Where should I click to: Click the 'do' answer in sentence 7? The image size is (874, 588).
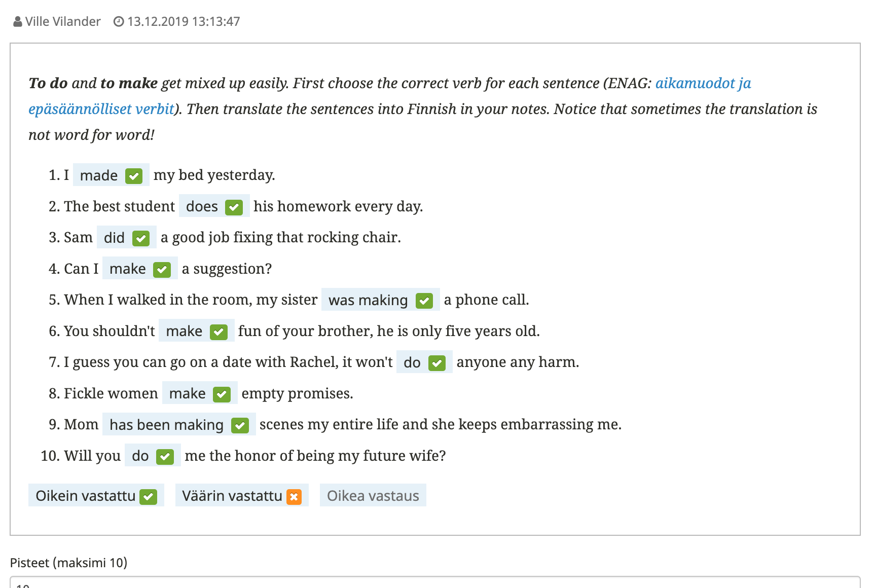(412, 362)
